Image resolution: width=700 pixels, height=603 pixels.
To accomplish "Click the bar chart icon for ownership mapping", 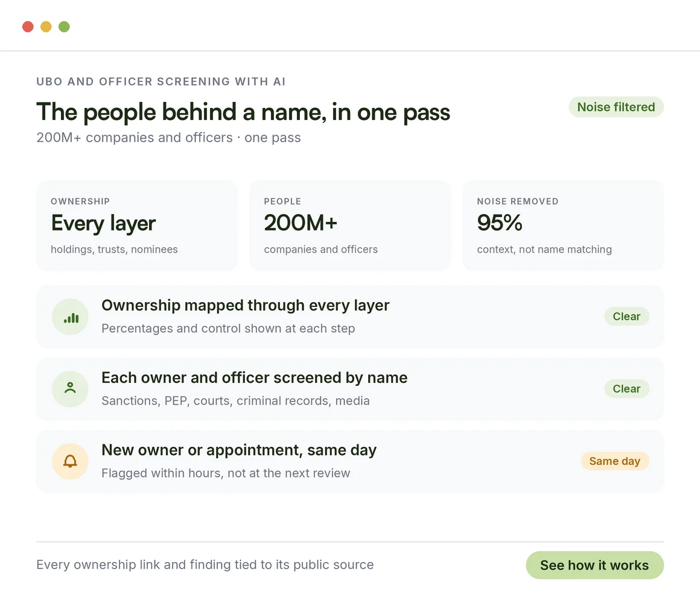I will click(x=70, y=317).
